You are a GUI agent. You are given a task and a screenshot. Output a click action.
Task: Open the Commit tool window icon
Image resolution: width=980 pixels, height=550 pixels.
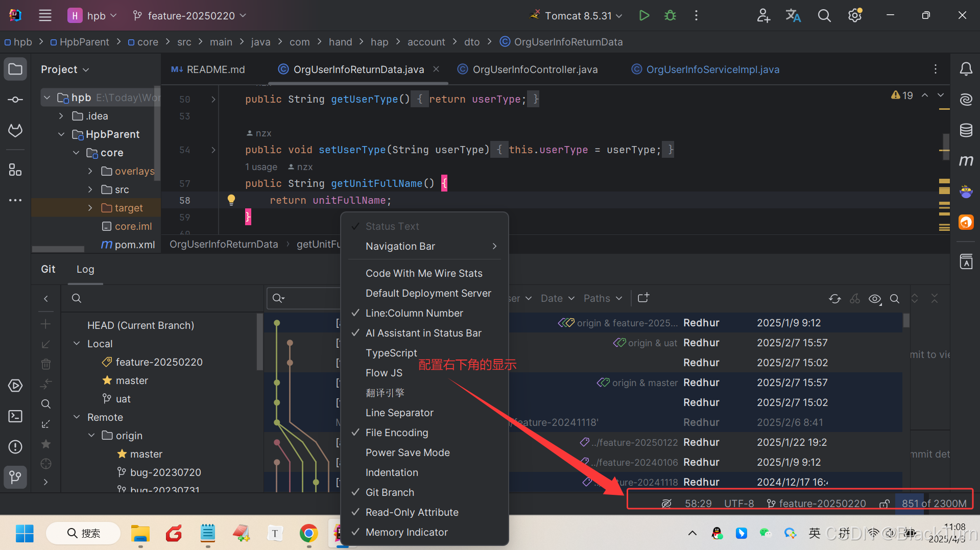[15, 100]
